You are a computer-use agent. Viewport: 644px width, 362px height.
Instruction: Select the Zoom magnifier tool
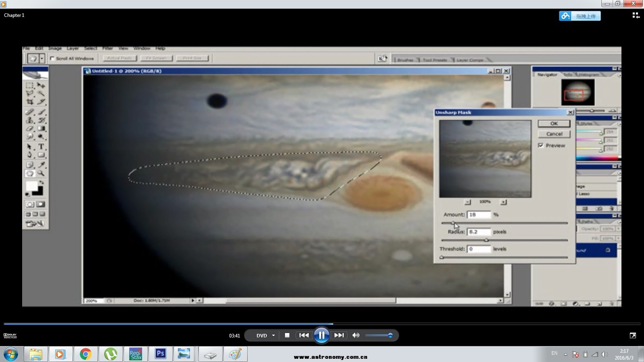[41, 173]
